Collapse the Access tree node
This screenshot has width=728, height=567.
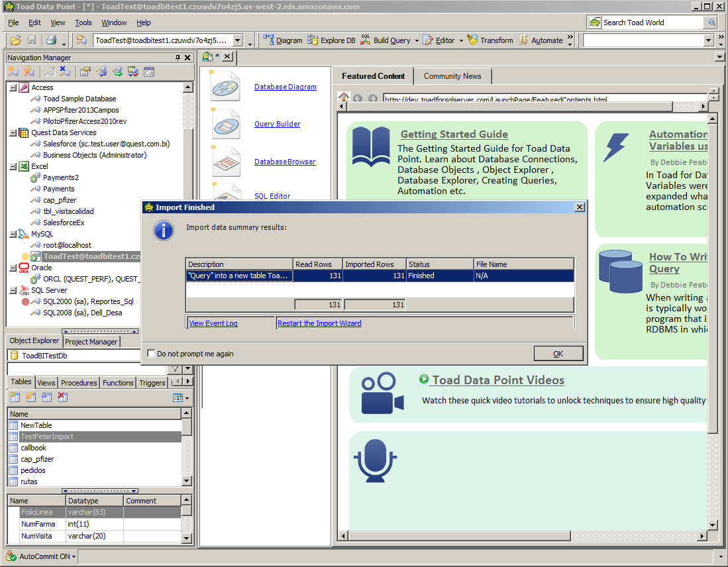tap(13, 88)
